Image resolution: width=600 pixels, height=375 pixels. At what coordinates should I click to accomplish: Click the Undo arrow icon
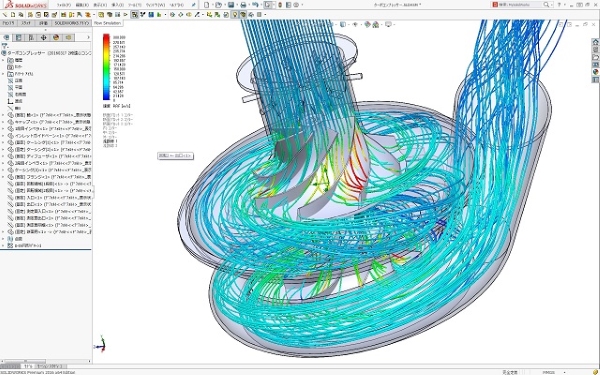255,5
